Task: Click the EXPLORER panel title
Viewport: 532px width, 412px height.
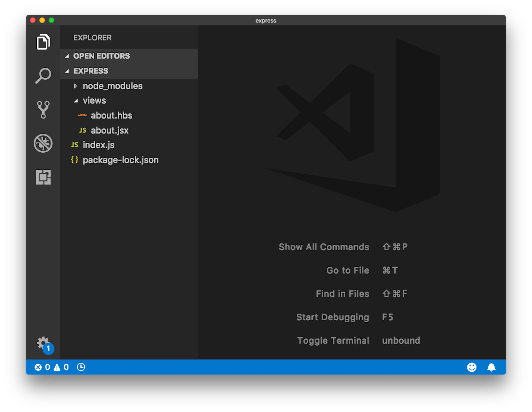Action: tap(92, 38)
